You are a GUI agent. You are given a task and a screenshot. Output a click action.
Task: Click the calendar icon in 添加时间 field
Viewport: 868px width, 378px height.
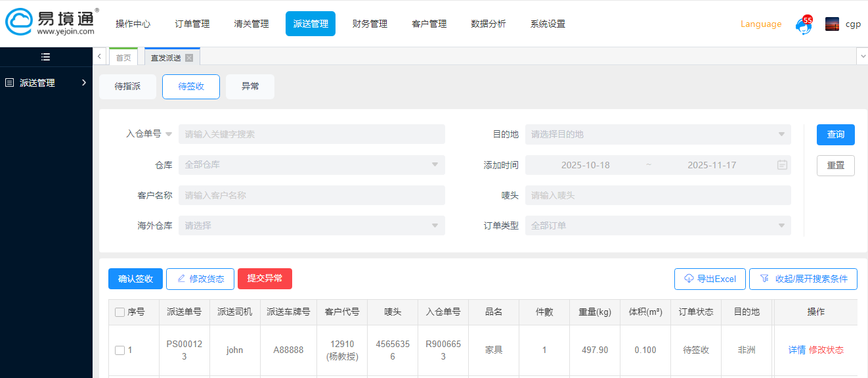tap(782, 165)
